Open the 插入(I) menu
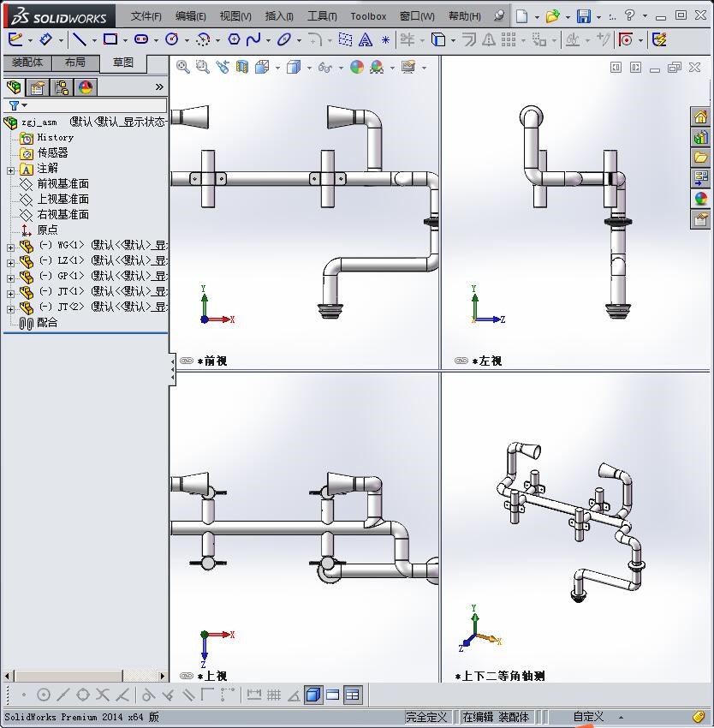The height and width of the screenshot is (728, 714). [x=279, y=16]
